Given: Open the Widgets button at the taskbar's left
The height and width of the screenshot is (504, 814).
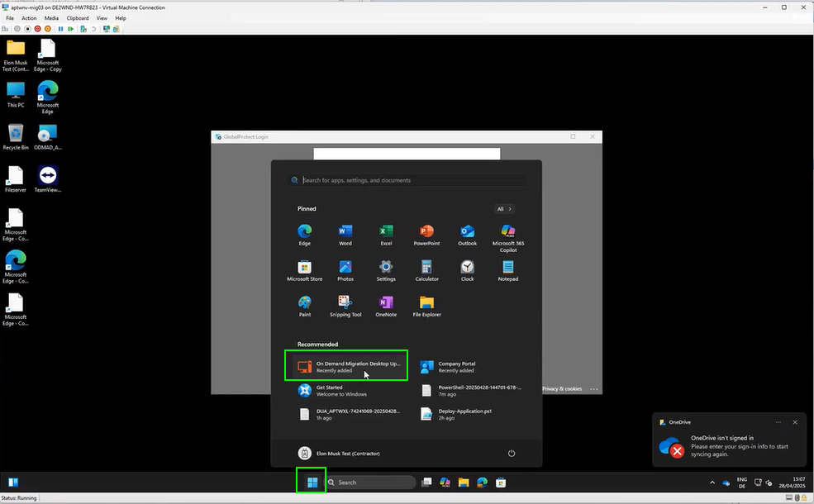Looking at the screenshot, I should pyautogui.click(x=13, y=483).
